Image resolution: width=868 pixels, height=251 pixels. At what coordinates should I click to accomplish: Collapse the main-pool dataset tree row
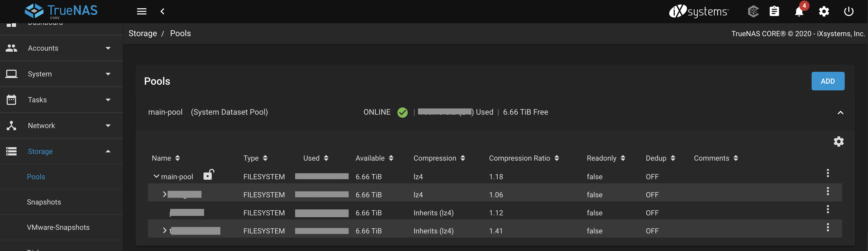coord(156,176)
